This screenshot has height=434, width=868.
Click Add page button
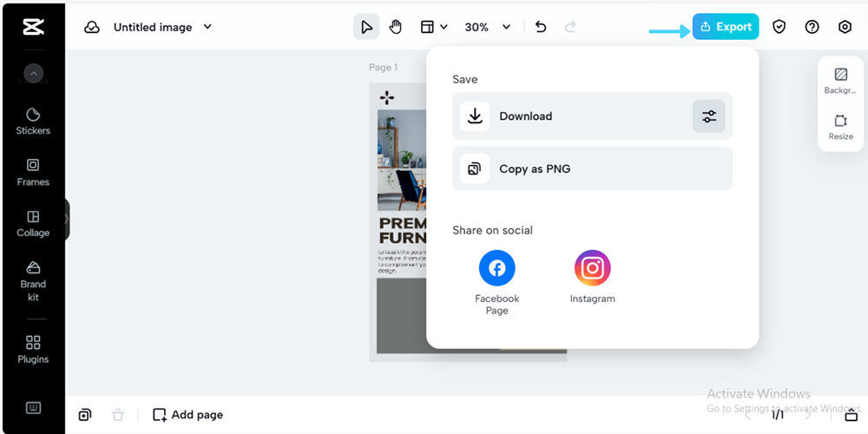point(188,415)
